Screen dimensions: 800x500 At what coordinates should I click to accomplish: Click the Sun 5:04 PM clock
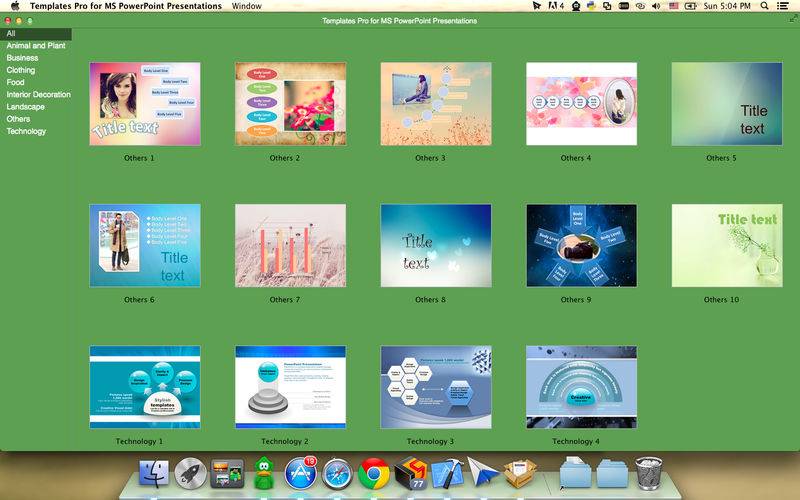pyautogui.click(x=727, y=6)
